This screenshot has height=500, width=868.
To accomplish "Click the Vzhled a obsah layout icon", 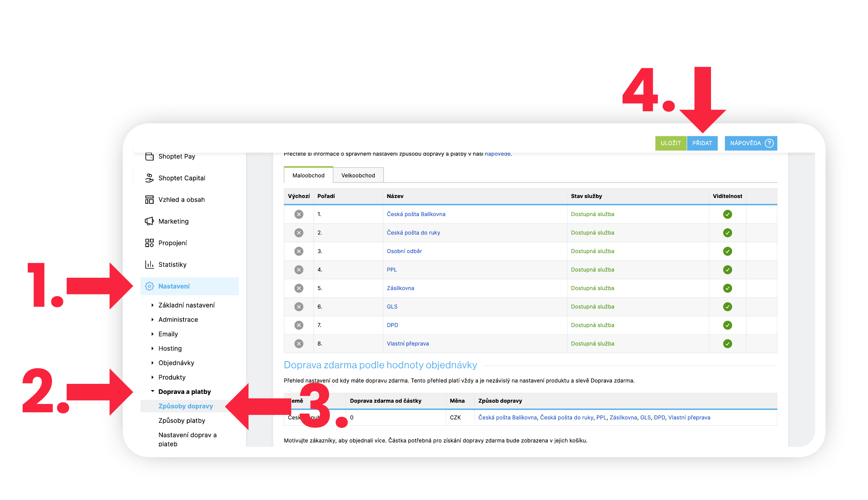I will pos(149,200).
